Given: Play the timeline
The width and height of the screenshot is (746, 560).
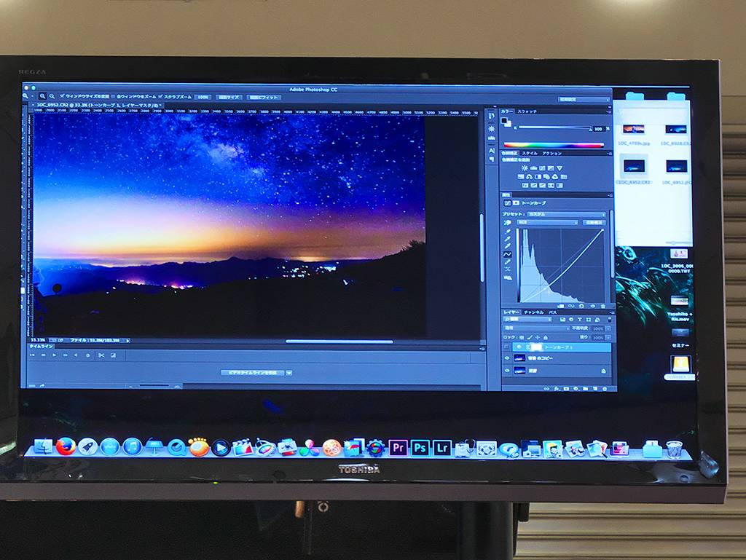Looking at the screenshot, I should 54,355.
